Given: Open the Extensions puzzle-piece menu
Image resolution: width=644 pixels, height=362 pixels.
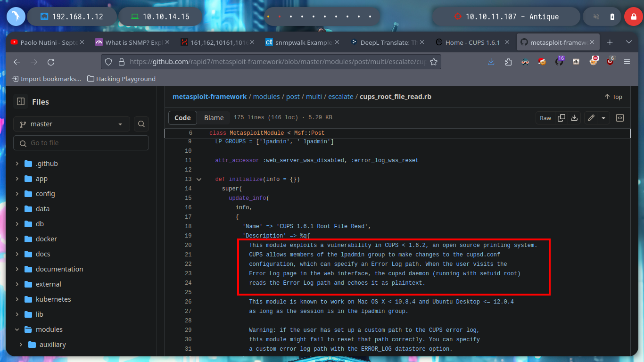Looking at the screenshot, I should pyautogui.click(x=508, y=62).
